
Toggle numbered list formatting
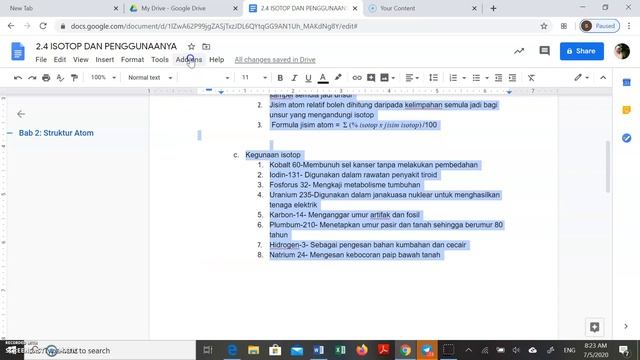pyautogui.click(x=453, y=78)
